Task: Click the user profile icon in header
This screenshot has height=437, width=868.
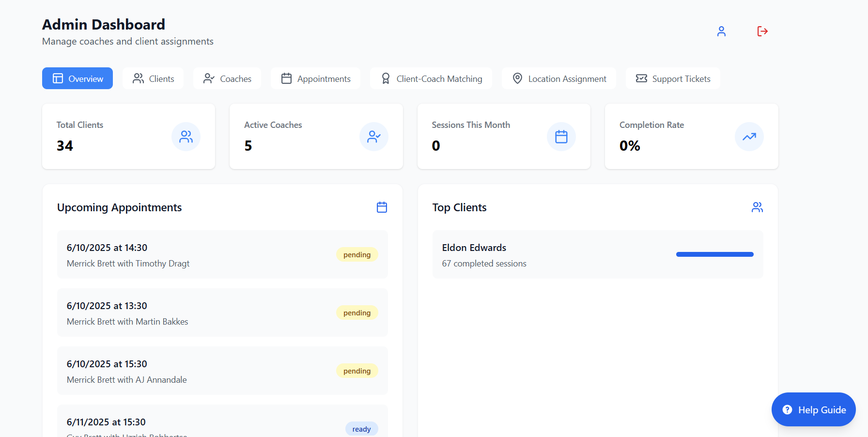Action: tap(721, 31)
